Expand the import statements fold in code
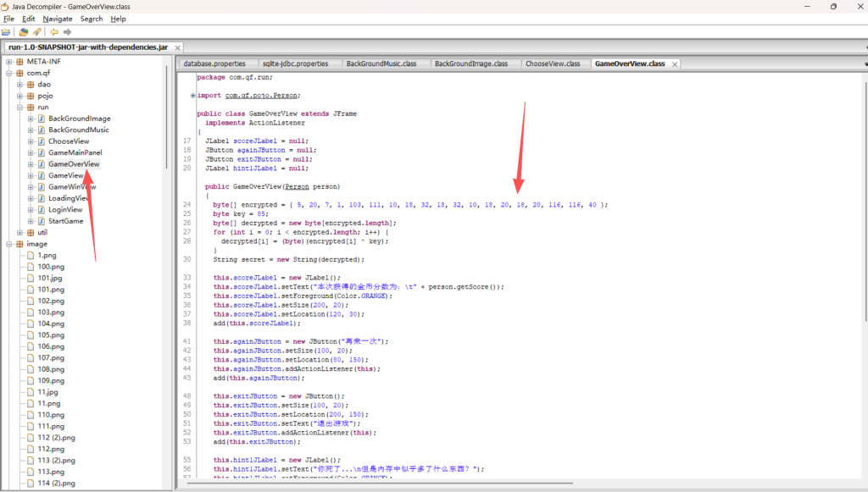This screenshot has height=492, width=868. [x=193, y=95]
